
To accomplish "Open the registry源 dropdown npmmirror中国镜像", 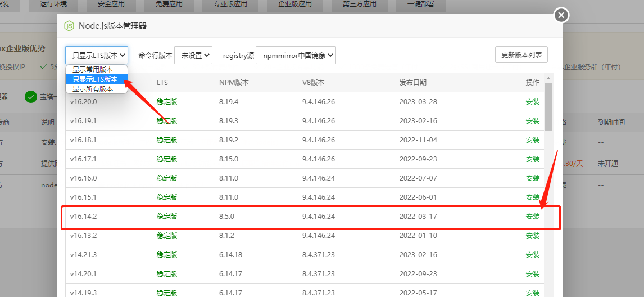I will click(296, 55).
